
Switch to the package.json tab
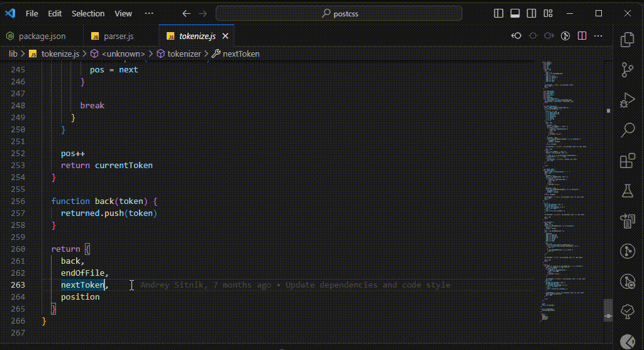pos(42,36)
